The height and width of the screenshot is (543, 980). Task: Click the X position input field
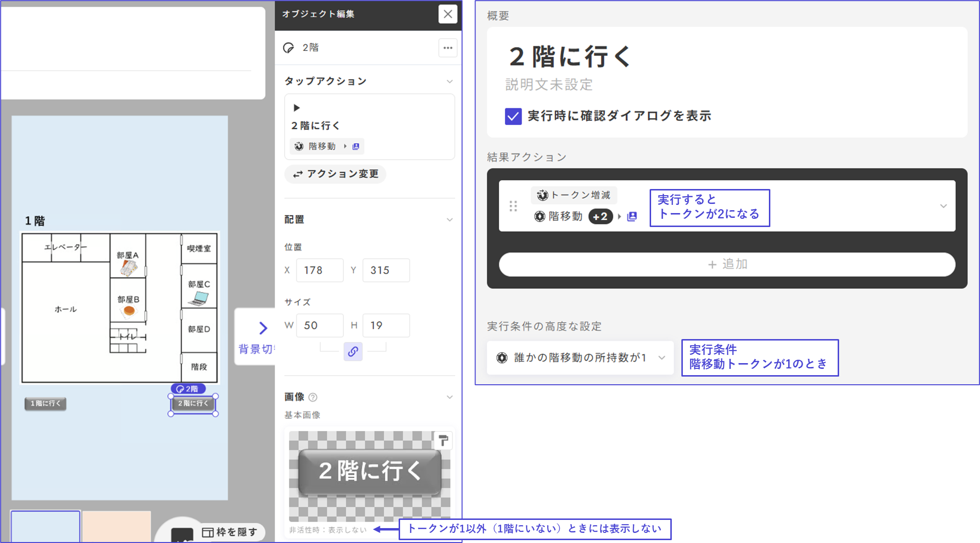[x=319, y=270]
